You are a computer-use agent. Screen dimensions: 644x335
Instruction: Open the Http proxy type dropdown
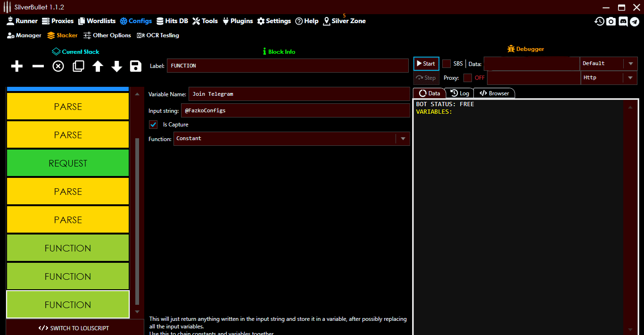pyautogui.click(x=631, y=77)
